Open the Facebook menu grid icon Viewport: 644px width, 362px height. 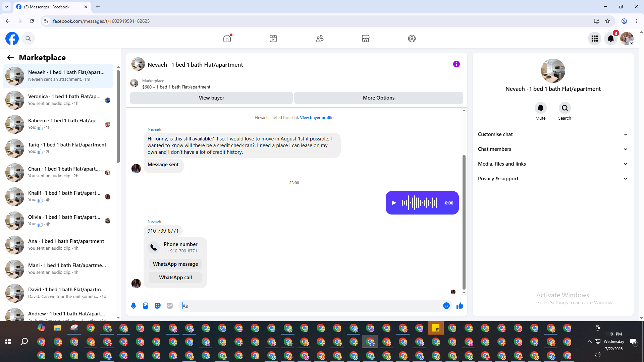point(595,39)
